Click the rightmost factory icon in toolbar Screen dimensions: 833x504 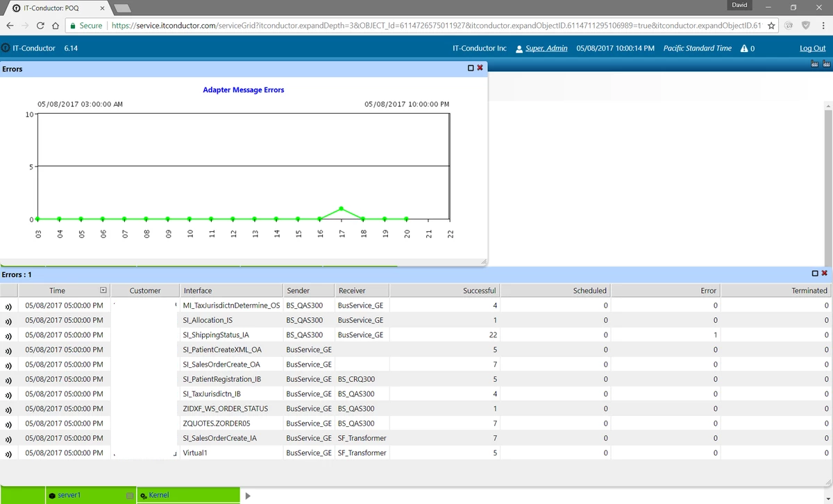(x=826, y=65)
